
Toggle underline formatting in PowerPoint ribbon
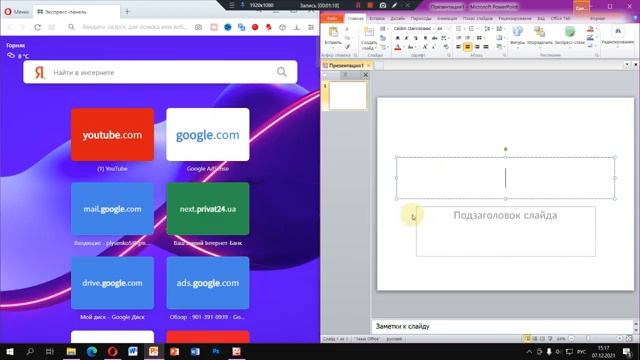pos(416,38)
